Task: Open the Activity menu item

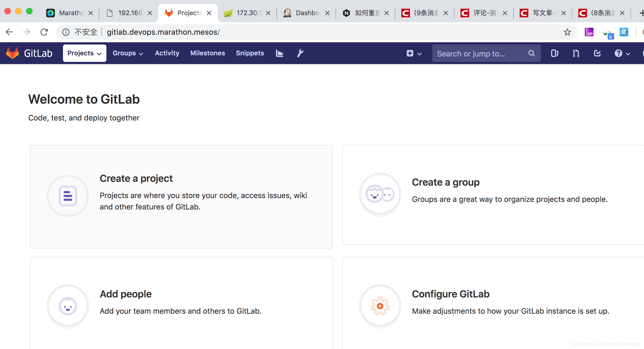Action: [167, 53]
